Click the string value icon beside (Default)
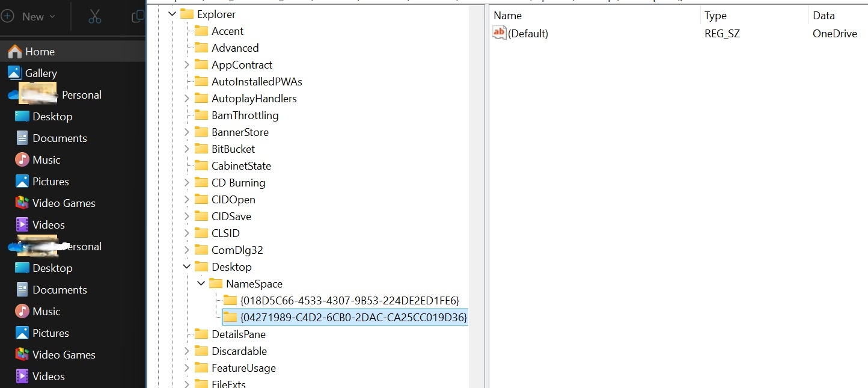The width and height of the screenshot is (868, 388). 498,33
